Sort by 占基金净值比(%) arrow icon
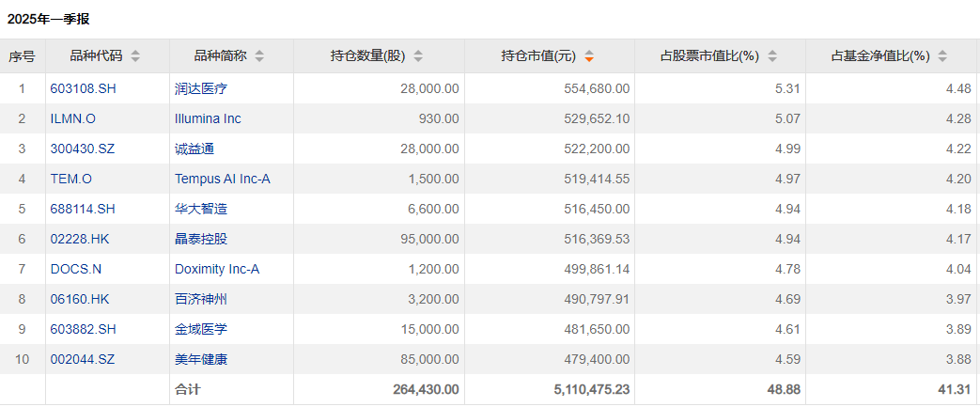 coord(943,56)
